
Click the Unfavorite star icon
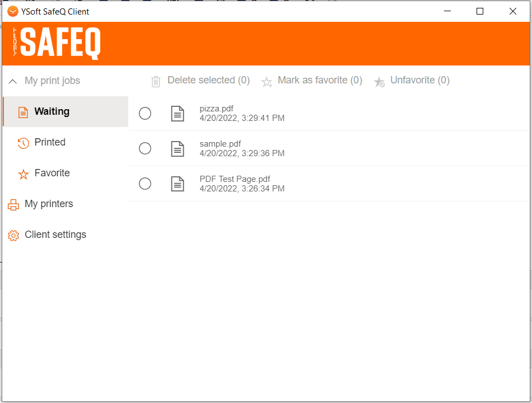[x=379, y=82]
